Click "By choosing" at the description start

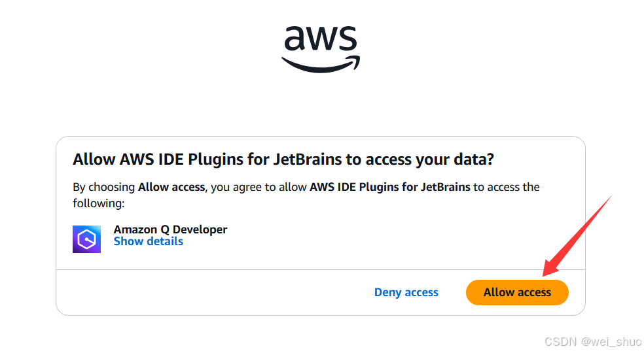(104, 187)
